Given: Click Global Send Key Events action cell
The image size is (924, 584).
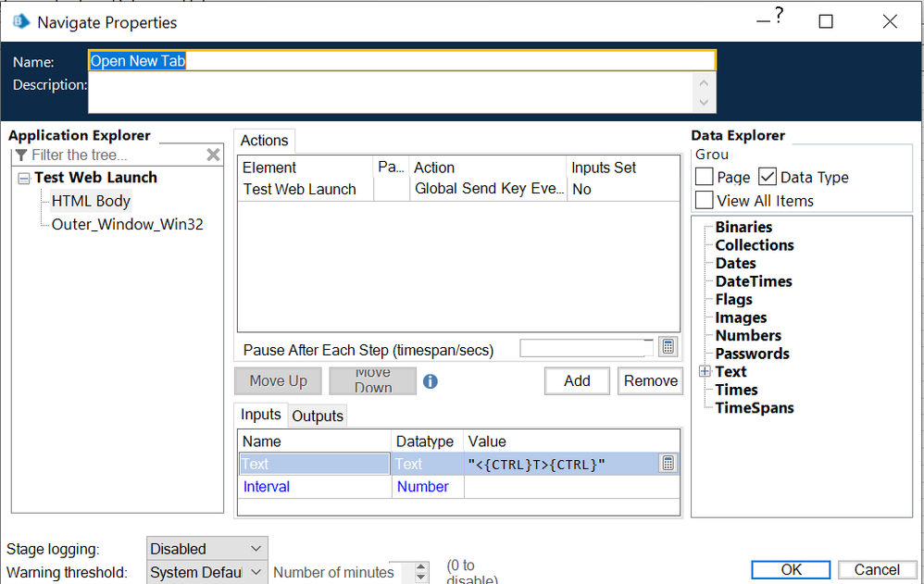Looking at the screenshot, I should [x=488, y=189].
